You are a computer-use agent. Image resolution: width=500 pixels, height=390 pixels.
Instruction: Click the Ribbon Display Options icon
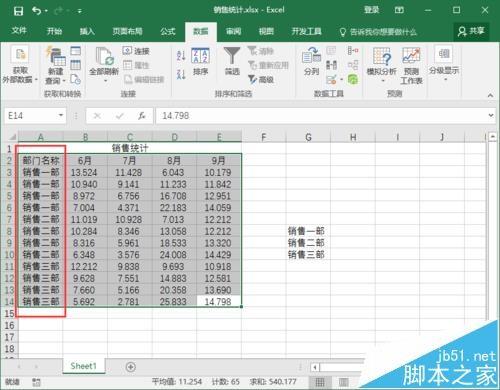click(399, 10)
